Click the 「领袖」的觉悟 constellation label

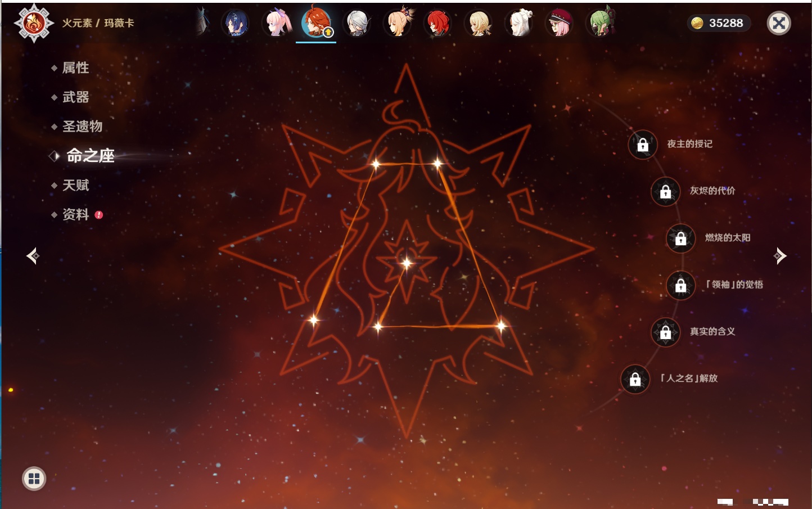[x=734, y=285]
